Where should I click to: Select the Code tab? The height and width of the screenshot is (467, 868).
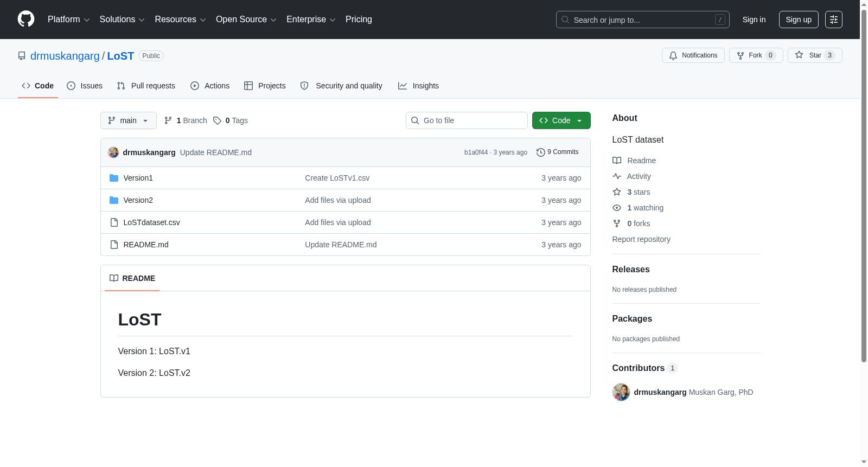[38, 86]
